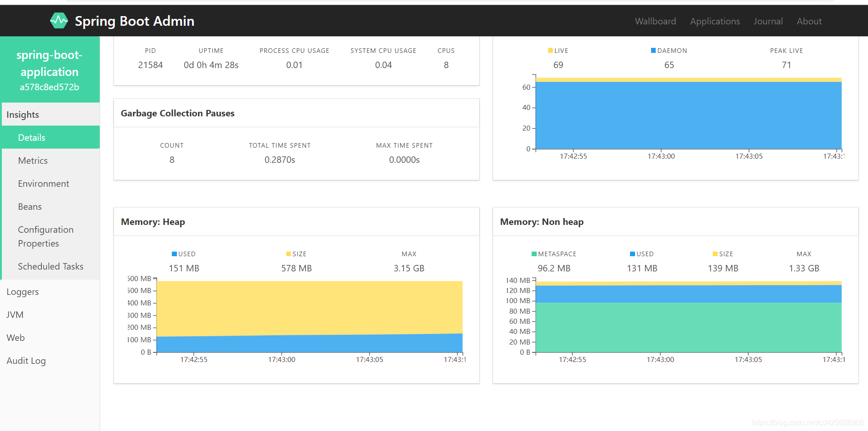The width and height of the screenshot is (868, 431).
Task: Click the green metaspace area in non heap chart
Action: [x=688, y=327]
